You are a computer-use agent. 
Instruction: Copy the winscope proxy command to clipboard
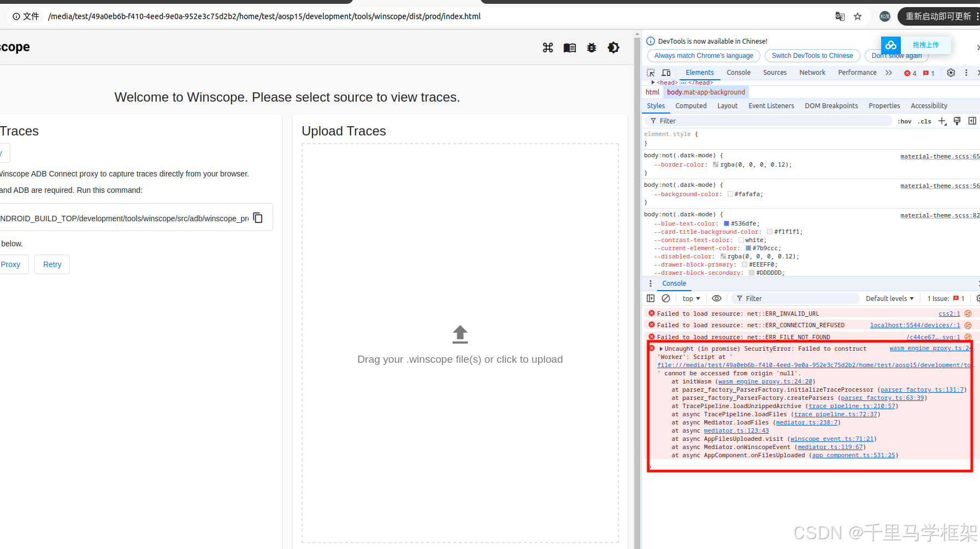[x=258, y=217]
